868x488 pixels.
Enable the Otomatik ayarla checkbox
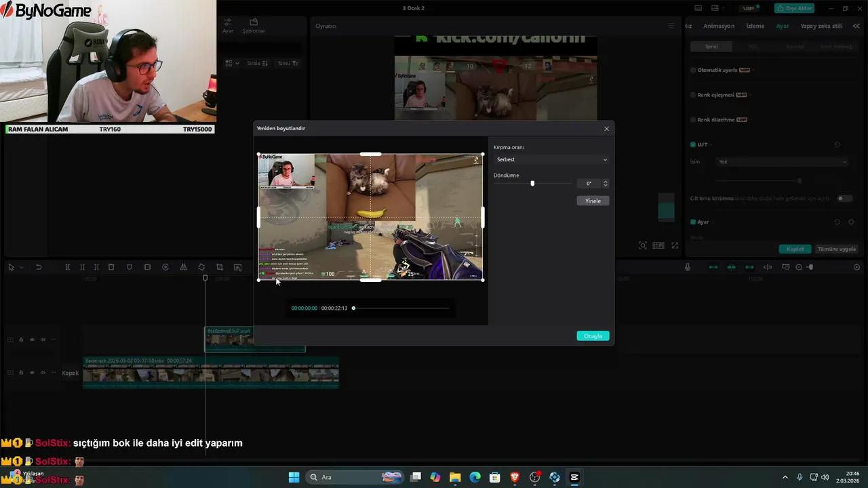[693, 70]
